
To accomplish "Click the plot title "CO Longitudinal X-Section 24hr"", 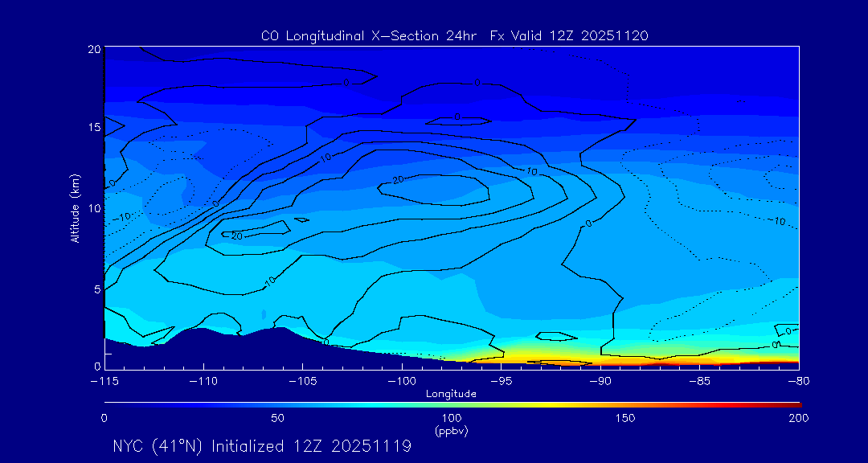I will pyautogui.click(x=371, y=36).
